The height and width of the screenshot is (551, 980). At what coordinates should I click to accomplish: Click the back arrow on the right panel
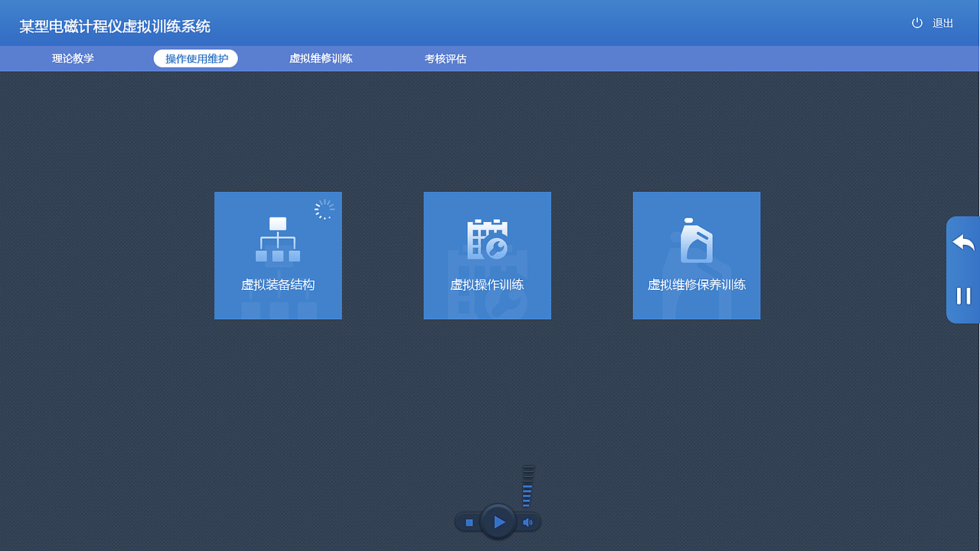pyautogui.click(x=962, y=242)
